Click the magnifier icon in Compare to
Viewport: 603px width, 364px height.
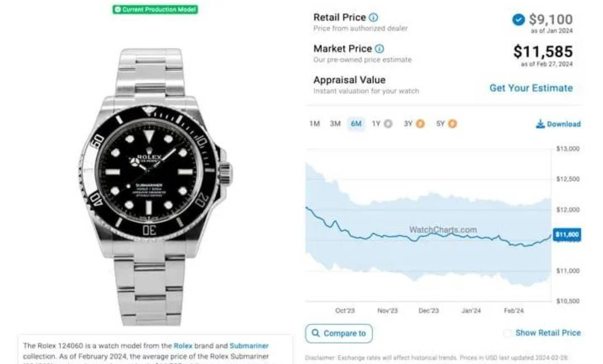point(315,333)
